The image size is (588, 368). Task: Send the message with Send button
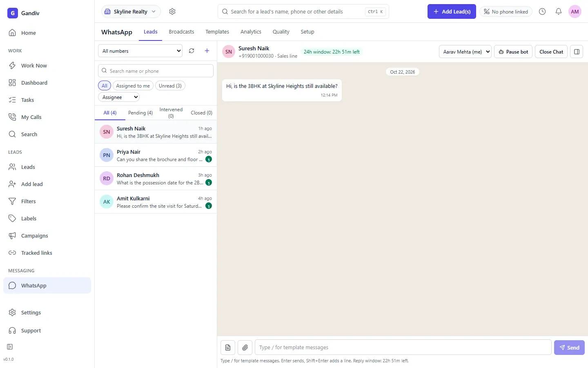tap(569, 348)
